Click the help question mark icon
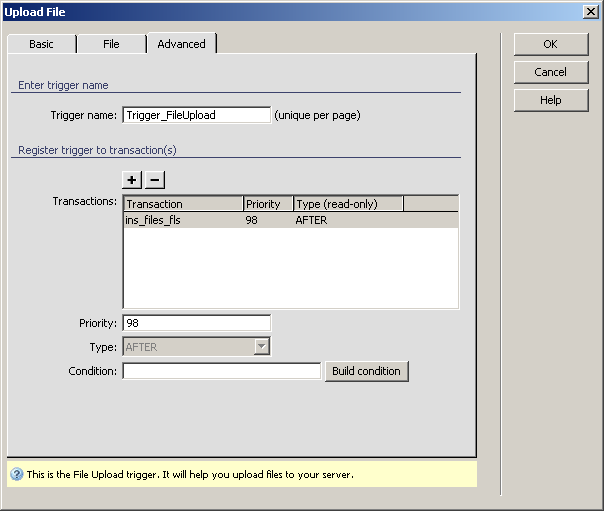Screen dimensions: 604x511 (x=16, y=475)
